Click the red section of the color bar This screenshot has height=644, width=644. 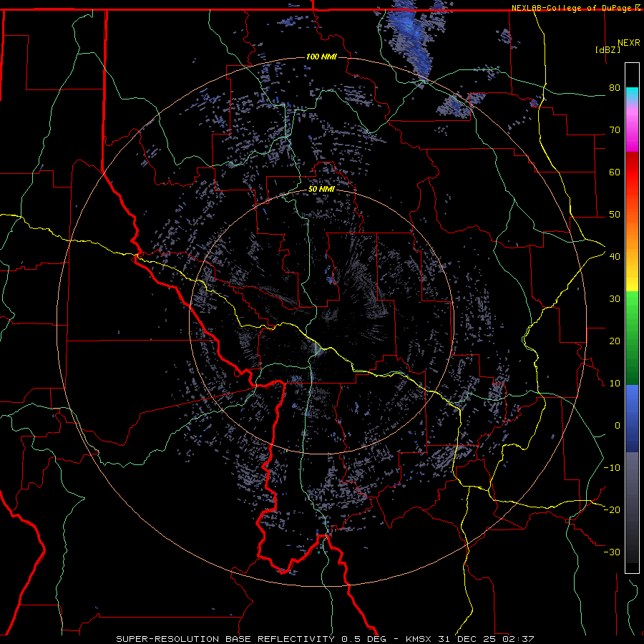[x=632, y=172]
